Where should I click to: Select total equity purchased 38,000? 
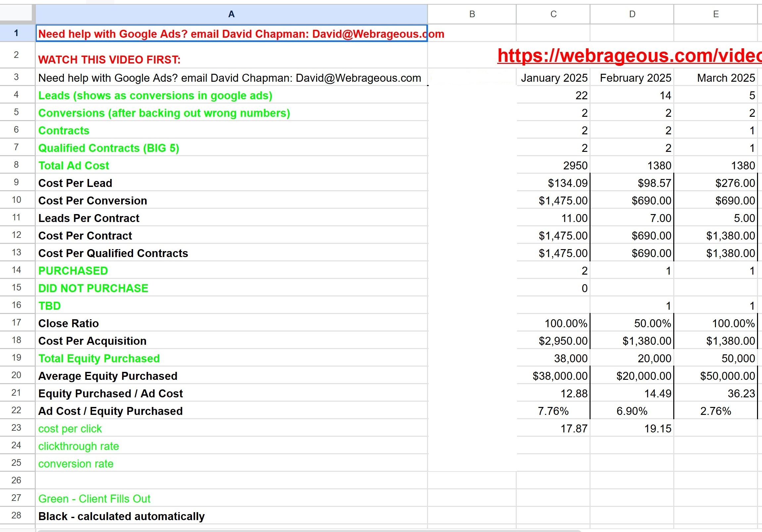[553, 358]
